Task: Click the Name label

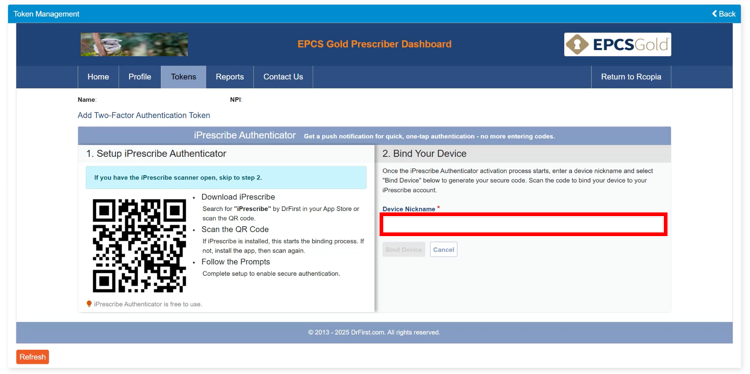Action: [x=87, y=100]
